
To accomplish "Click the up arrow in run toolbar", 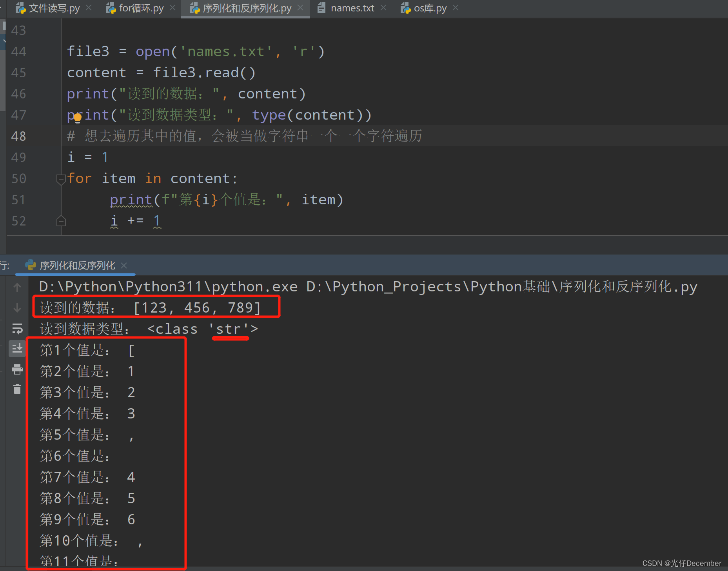I will 17,287.
